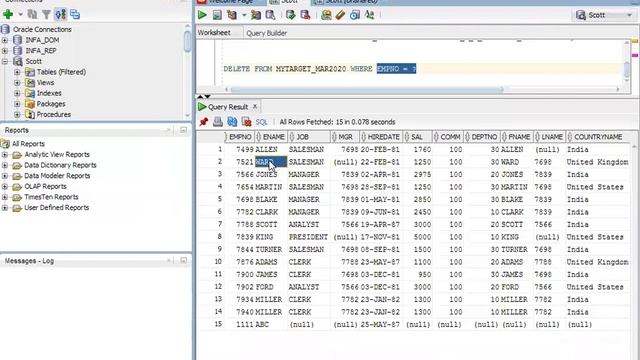The width and height of the screenshot is (640, 360).
Task: Click the 1111 EMPNO cell in row 15
Action: [240, 324]
